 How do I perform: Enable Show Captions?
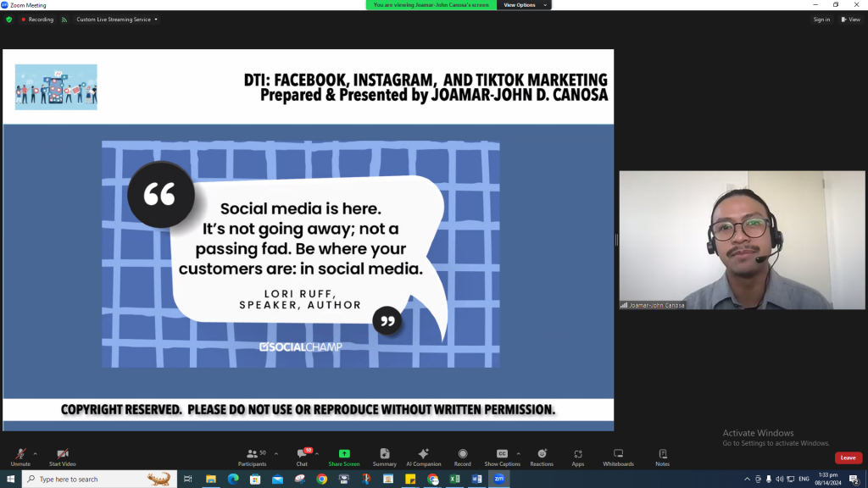pos(502,457)
